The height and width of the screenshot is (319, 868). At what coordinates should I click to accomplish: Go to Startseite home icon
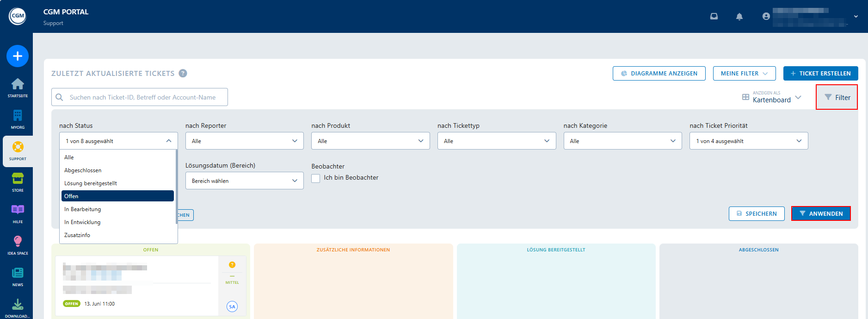point(18,87)
